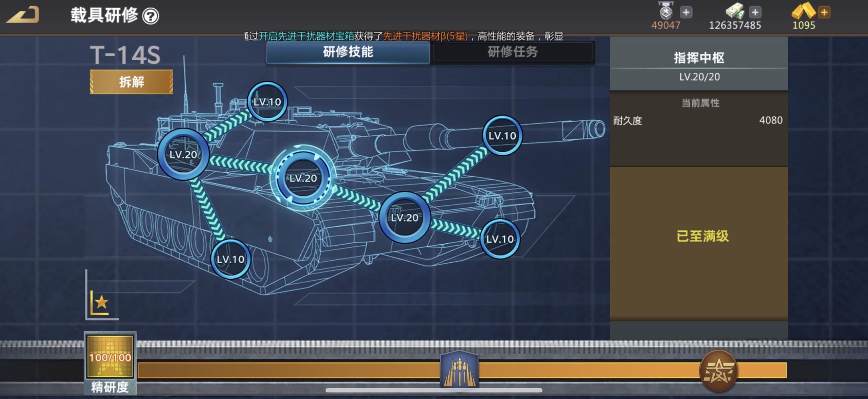Select the LV.10 node near antenna
868x399 pixels.
267,101
